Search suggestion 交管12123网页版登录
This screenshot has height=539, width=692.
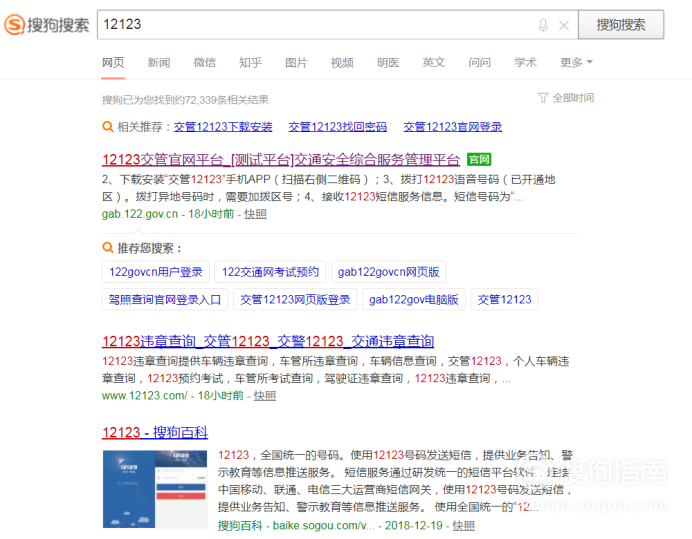point(295,299)
